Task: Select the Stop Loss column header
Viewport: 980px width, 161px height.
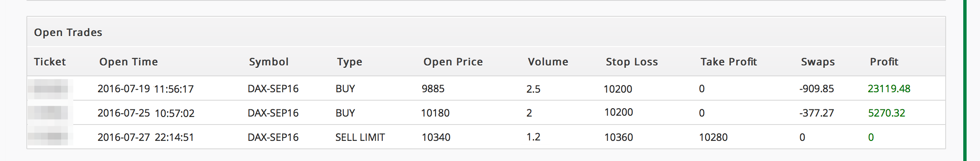Action: (632, 62)
